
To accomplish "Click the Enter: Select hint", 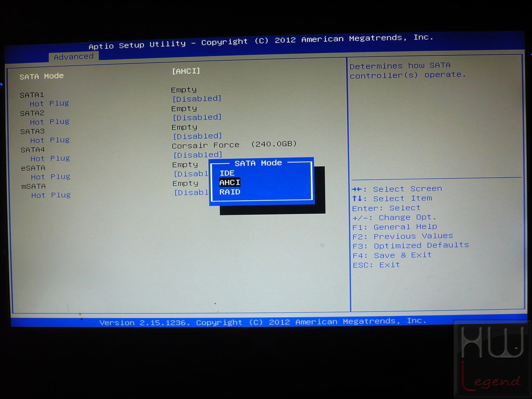I will [x=386, y=208].
